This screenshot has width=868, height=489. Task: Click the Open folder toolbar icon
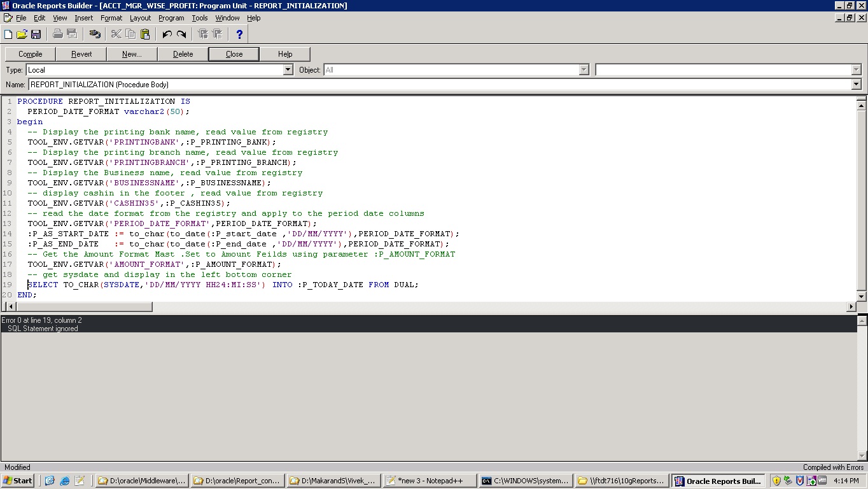tap(22, 34)
